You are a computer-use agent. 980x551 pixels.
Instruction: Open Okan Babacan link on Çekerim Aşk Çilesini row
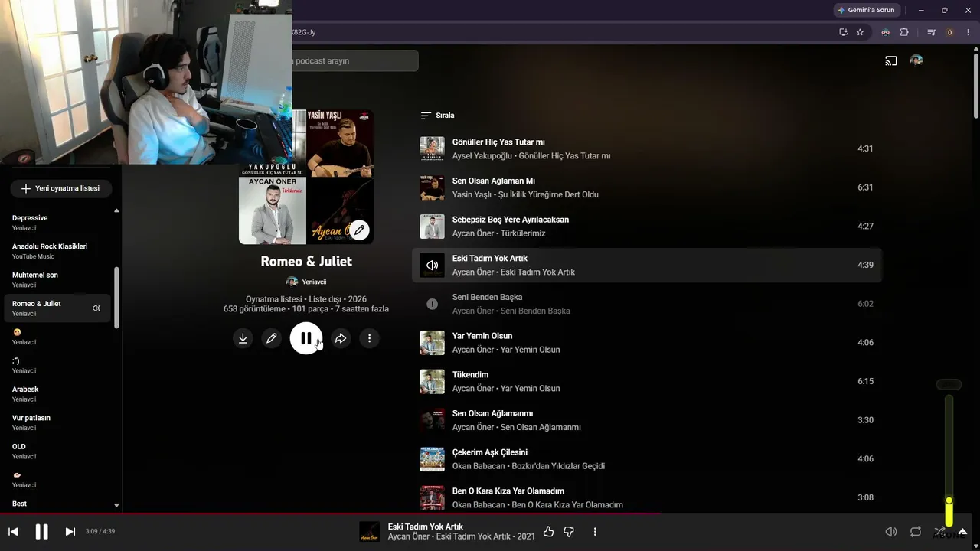(479, 466)
